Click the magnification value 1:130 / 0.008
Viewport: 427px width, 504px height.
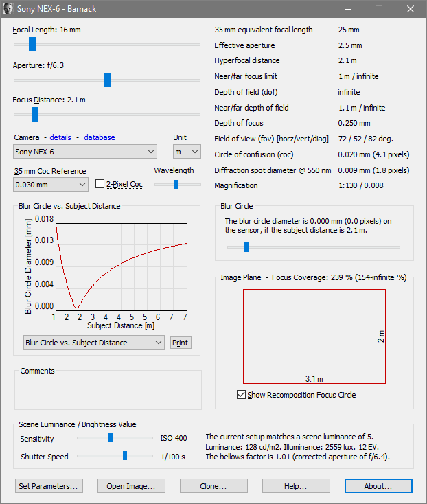[x=361, y=185]
